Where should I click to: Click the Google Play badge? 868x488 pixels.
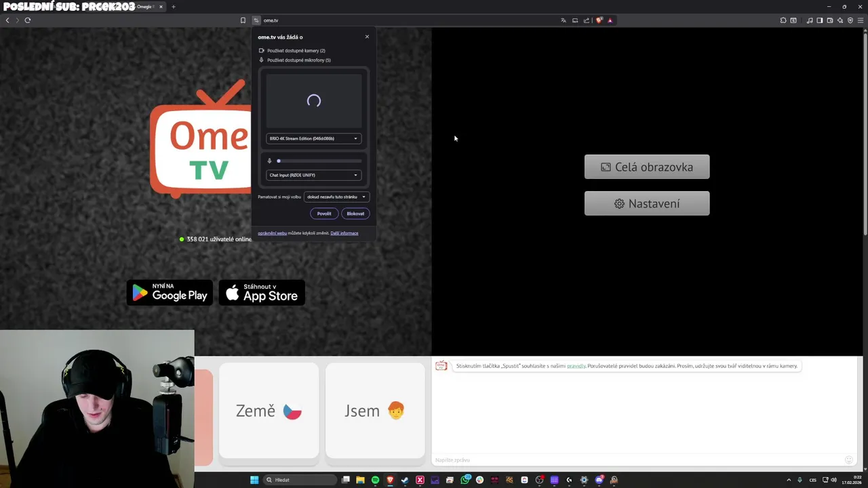tap(170, 293)
